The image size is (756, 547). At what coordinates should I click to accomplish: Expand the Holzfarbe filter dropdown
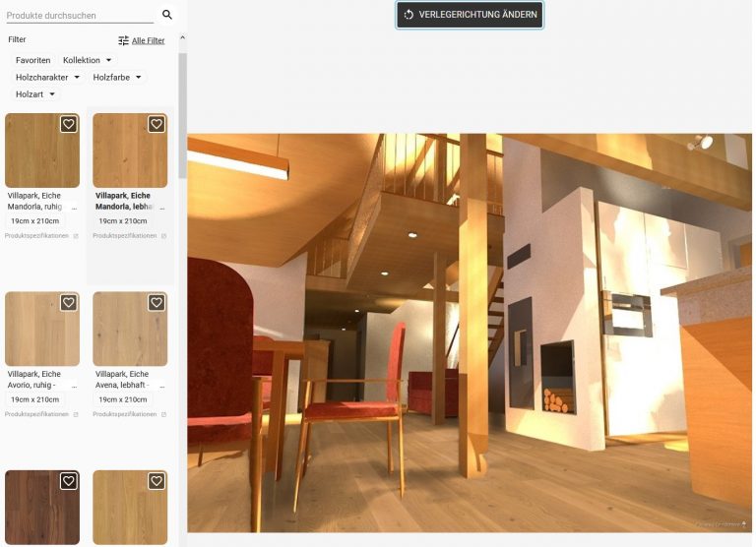pyautogui.click(x=118, y=77)
